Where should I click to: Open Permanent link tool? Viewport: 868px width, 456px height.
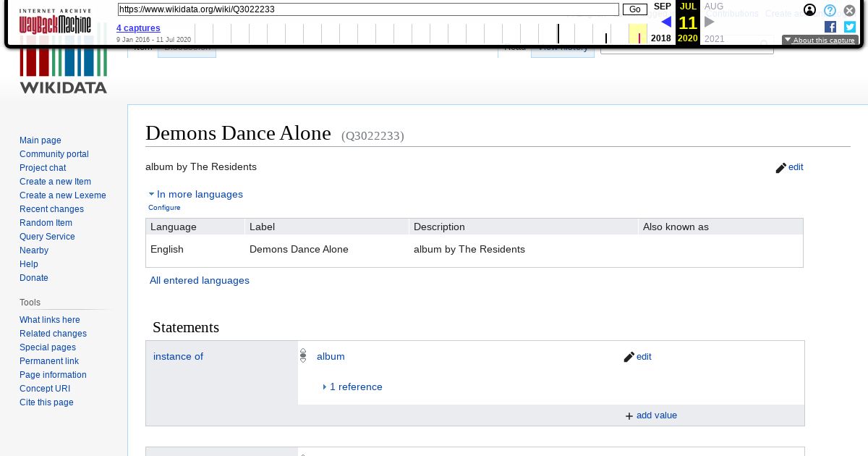pos(49,361)
